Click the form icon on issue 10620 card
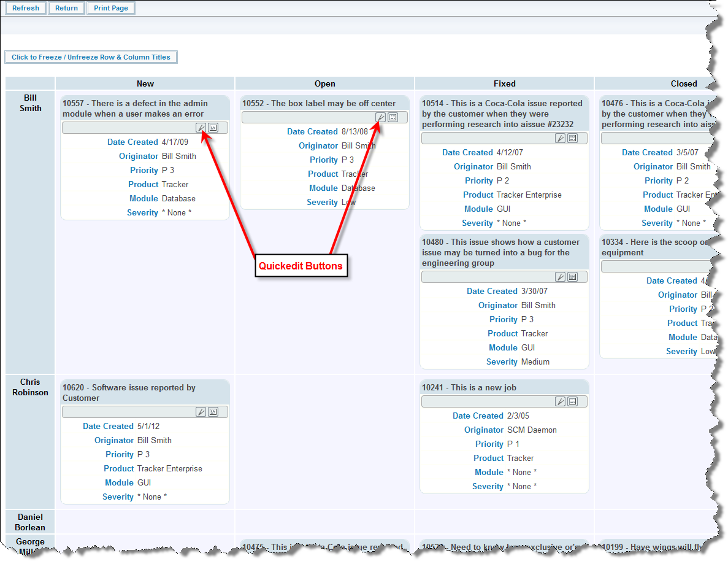 (x=213, y=412)
